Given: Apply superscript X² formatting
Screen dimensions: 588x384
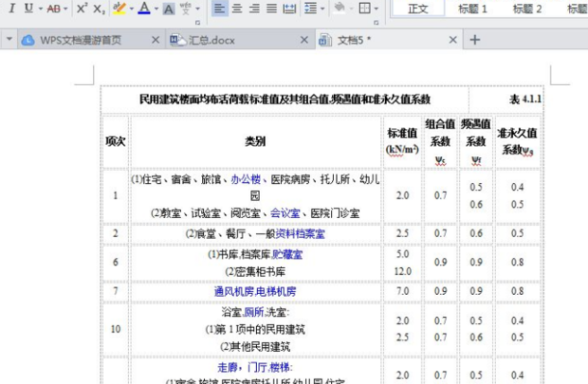Looking at the screenshot, I should pos(82,9).
